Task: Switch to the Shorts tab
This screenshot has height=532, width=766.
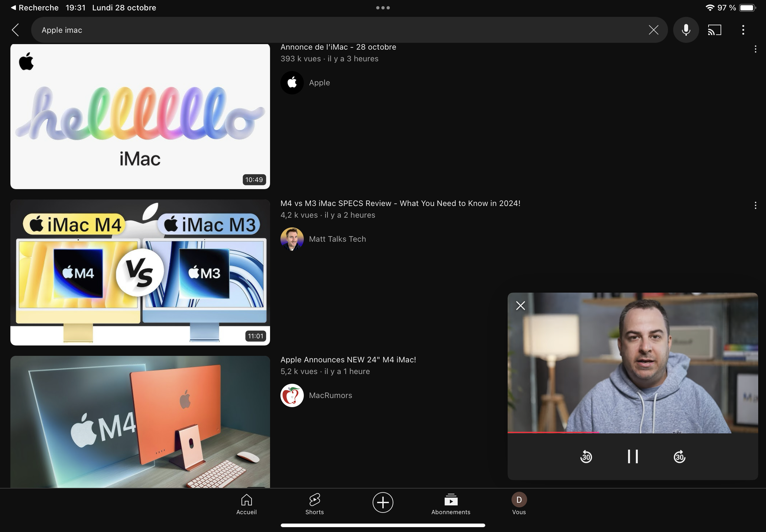Action: point(315,504)
